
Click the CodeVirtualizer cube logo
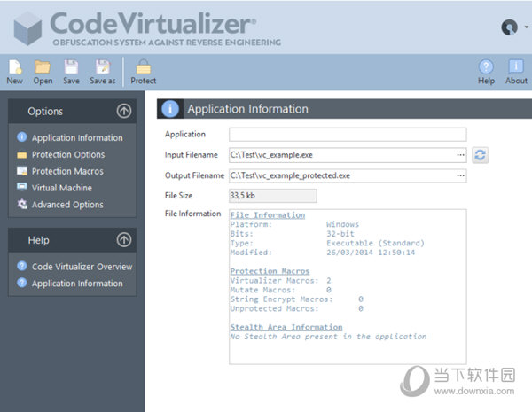[27, 29]
